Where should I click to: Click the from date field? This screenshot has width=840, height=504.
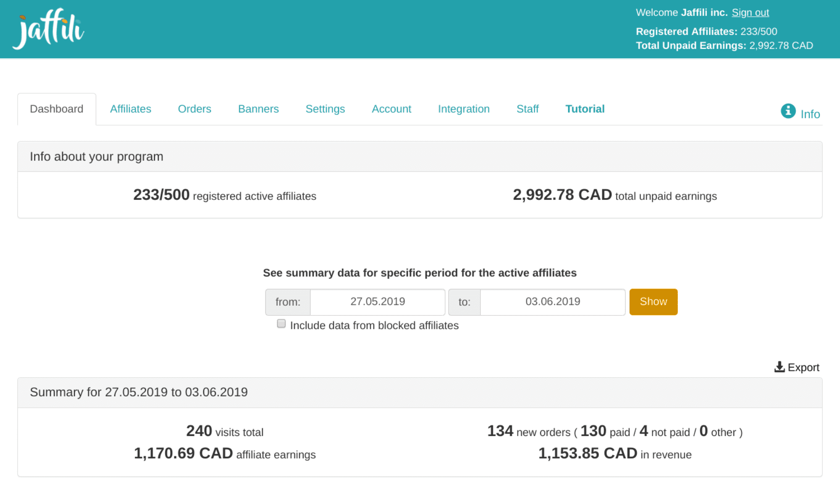coord(377,302)
